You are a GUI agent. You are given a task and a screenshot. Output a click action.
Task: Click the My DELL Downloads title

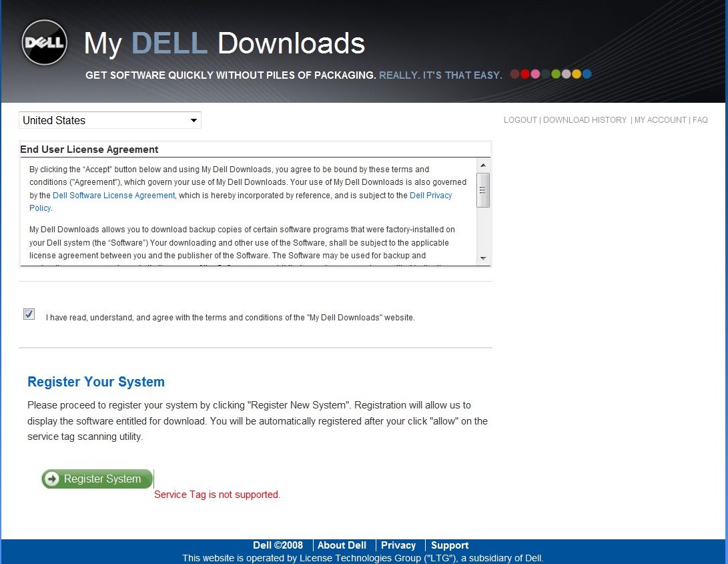pyautogui.click(x=224, y=43)
